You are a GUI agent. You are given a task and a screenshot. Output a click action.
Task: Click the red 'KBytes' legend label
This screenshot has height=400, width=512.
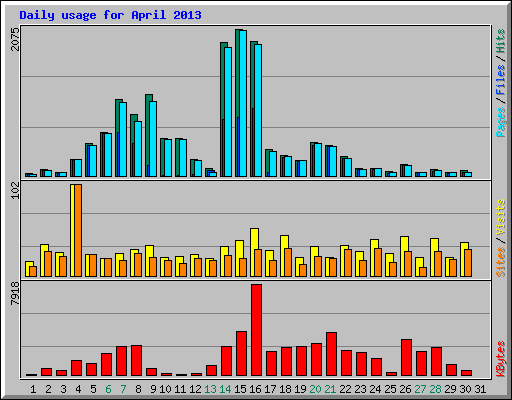click(x=501, y=359)
